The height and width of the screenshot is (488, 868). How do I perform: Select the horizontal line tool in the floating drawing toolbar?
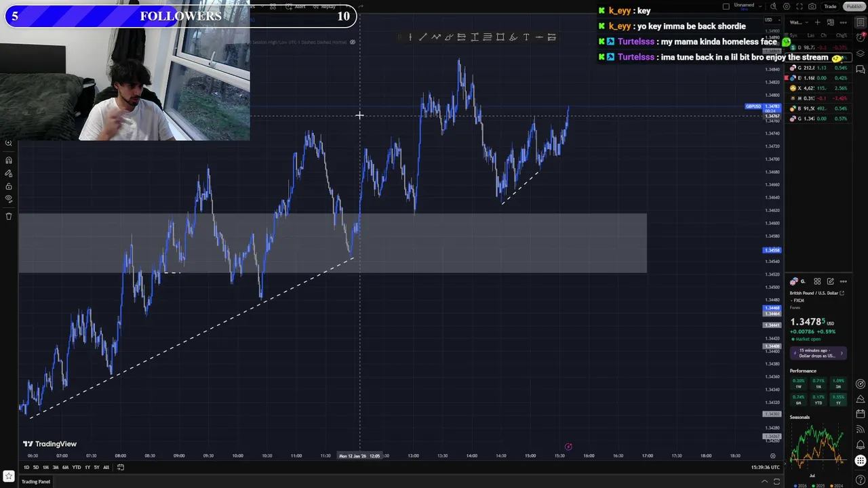coord(539,37)
